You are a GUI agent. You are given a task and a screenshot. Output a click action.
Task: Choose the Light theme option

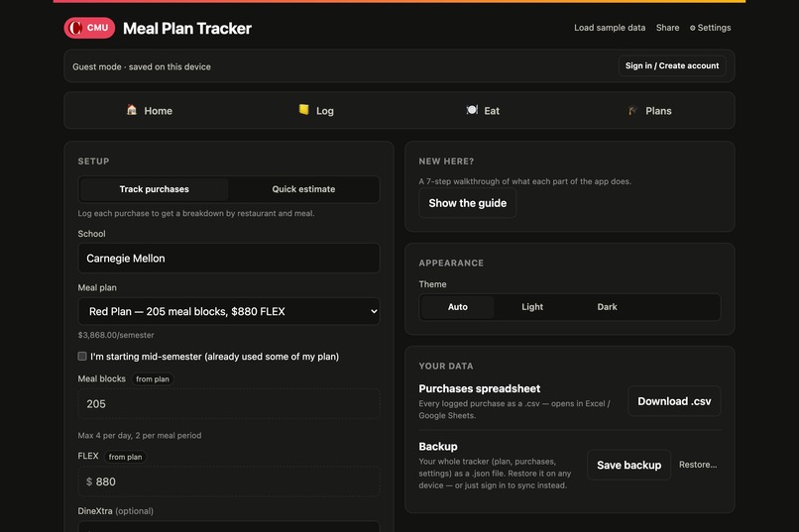[532, 307]
